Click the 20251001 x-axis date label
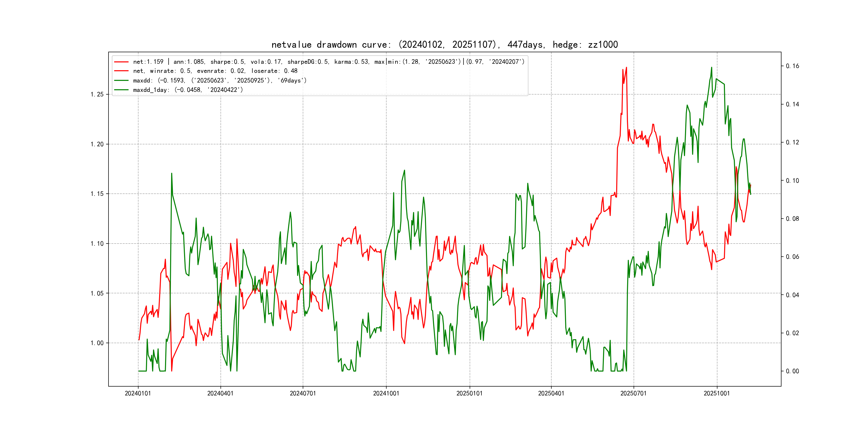Screen dimensions: 868x434 point(717,394)
